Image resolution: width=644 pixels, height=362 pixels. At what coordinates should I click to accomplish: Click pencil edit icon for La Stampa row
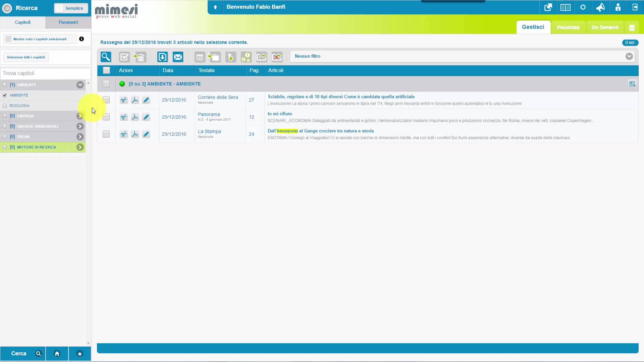146,134
